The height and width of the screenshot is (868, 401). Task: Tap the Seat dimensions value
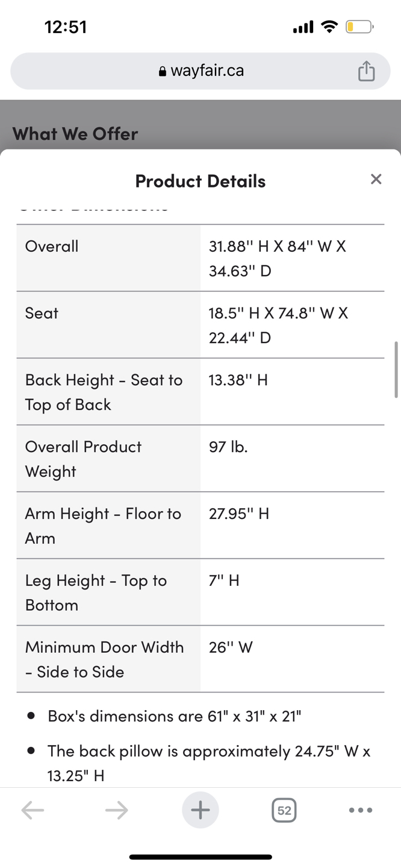click(278, 325)
